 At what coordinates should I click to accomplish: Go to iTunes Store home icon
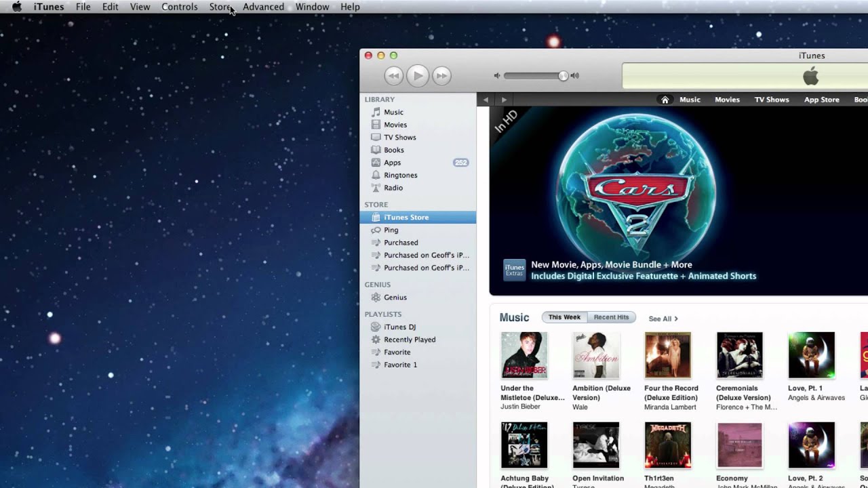[665, 100]
